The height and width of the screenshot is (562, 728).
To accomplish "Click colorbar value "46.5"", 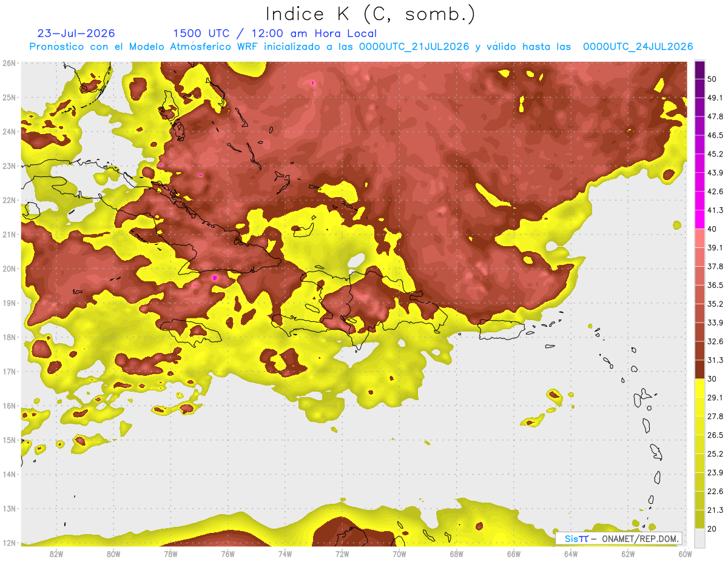I will tap(715, 135).
